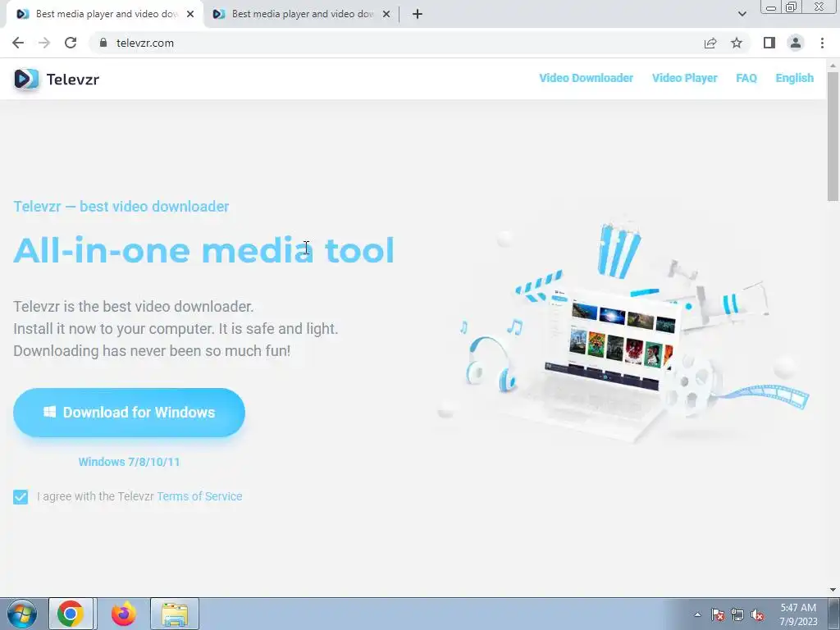
Task: Click the page vertical scrollbar thumb
Action: [833, 137]
